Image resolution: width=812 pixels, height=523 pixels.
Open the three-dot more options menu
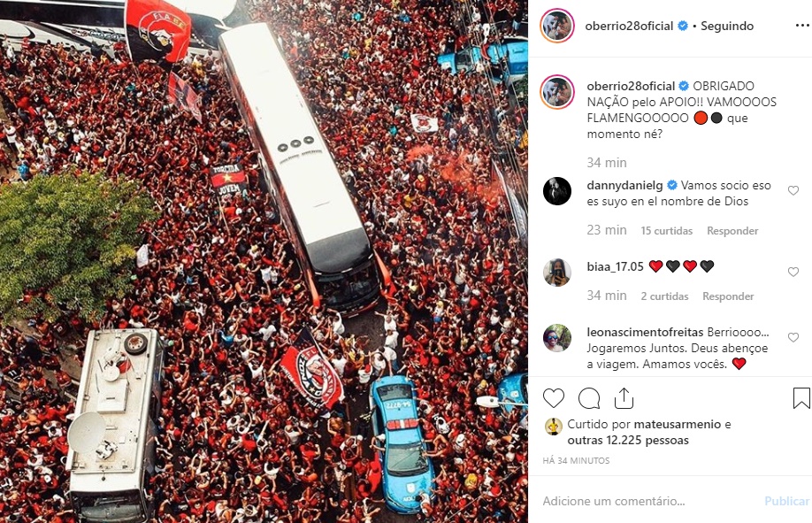(x=801, y=26)
